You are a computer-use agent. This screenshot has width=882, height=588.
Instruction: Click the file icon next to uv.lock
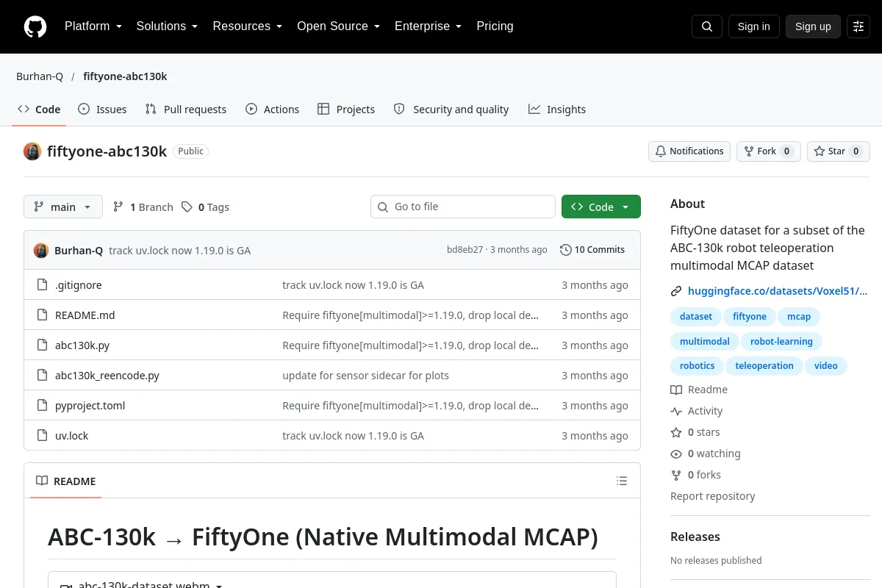42,436
